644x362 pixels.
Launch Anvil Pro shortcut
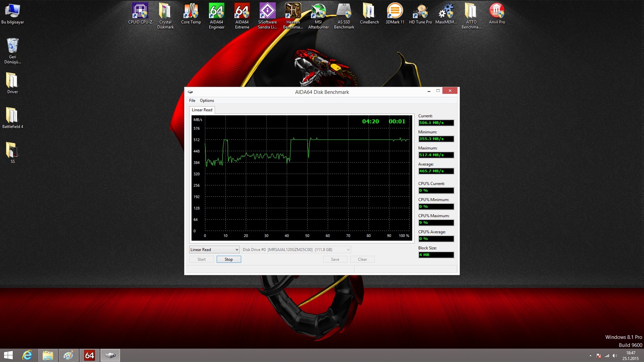click(x=497, y=14)
